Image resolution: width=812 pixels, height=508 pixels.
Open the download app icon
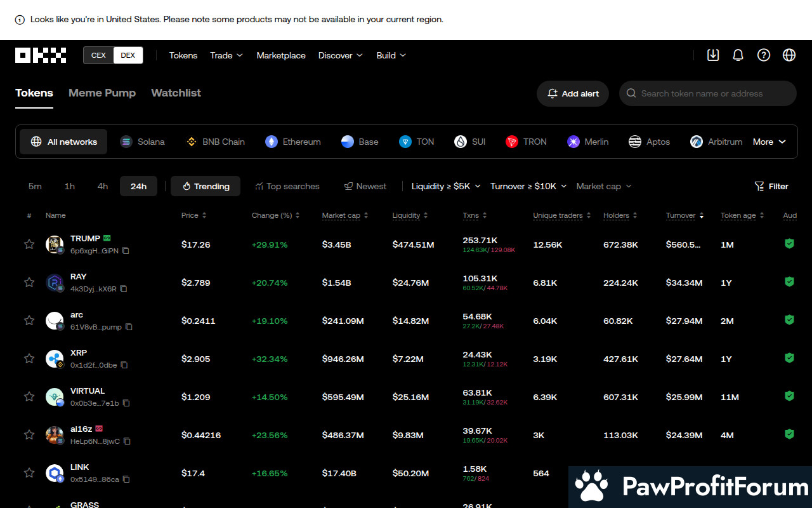713,55
